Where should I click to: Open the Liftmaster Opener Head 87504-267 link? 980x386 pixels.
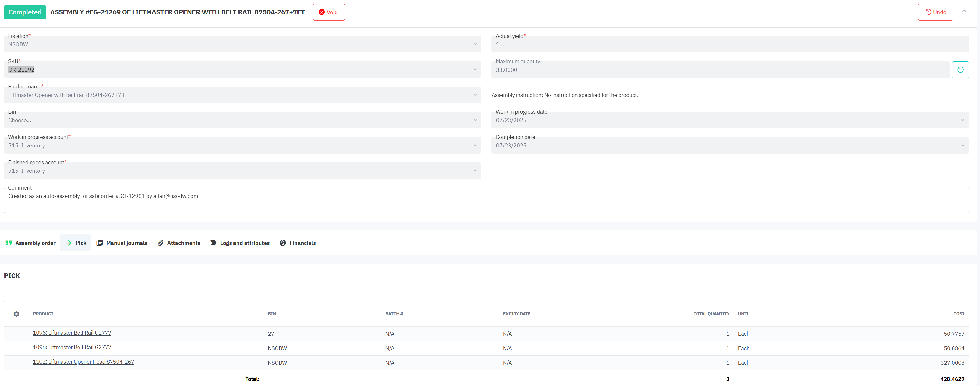pos(83,362)
